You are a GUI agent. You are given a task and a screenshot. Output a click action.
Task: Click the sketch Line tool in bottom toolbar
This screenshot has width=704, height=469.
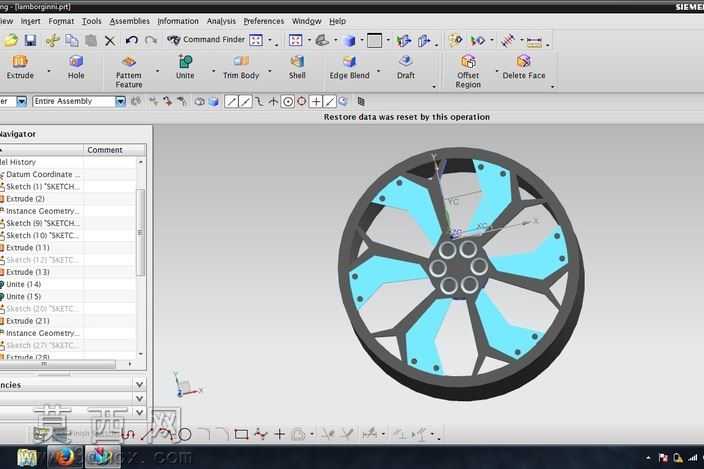[x=147, y=434]
